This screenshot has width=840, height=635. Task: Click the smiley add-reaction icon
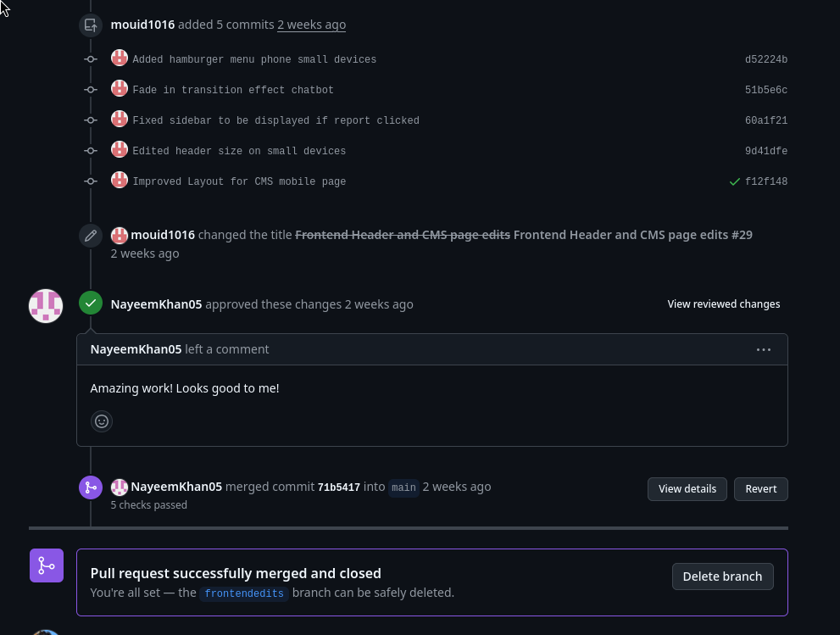(x=102, y=421)
